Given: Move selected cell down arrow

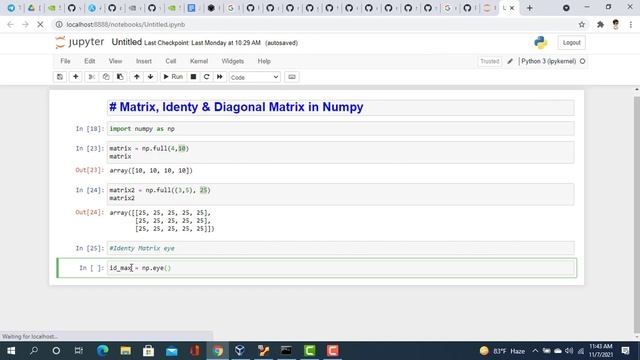Looking at the screenshot, I should tap(151, 77).
